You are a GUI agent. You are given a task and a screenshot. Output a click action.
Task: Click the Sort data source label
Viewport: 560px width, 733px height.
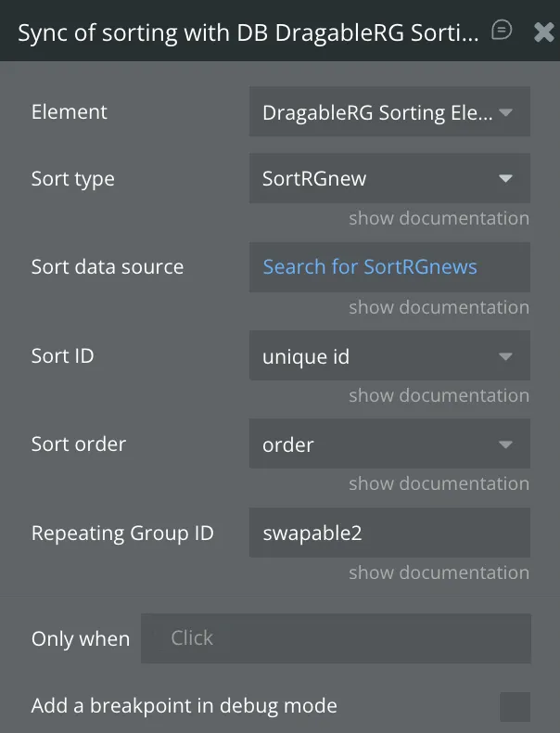click(x=108, y=267)
